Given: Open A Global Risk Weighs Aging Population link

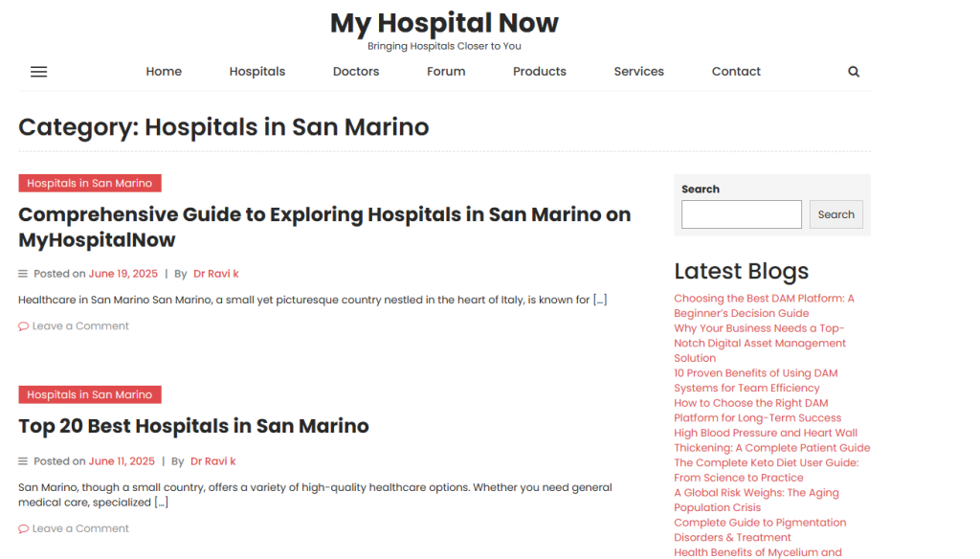Looking at the screenshot, I should coord(756,501).
